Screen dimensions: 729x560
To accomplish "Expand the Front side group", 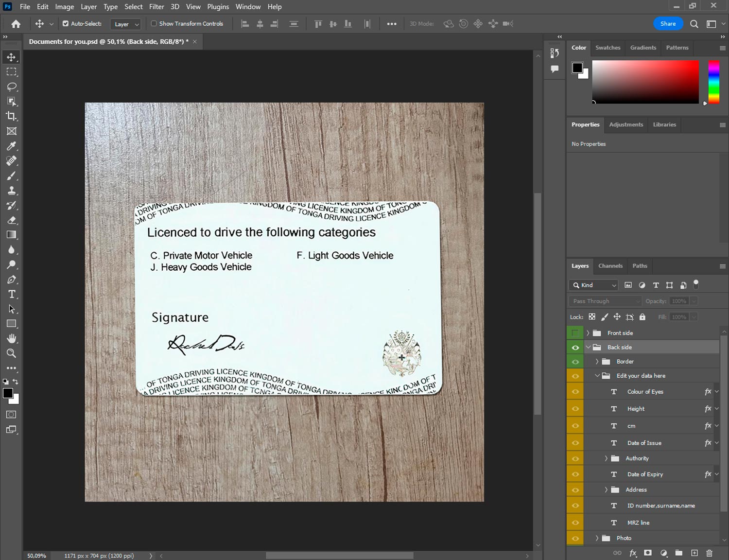I will click(x=588, y=333).
